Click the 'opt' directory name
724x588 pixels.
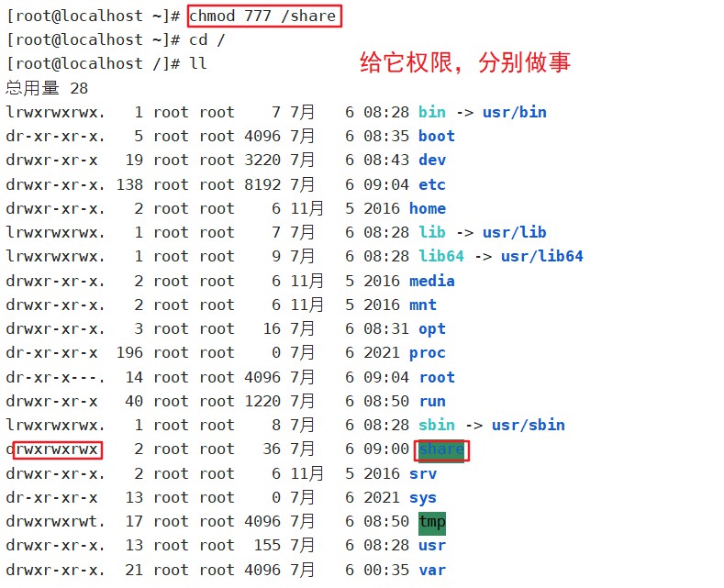pos(431,329)
